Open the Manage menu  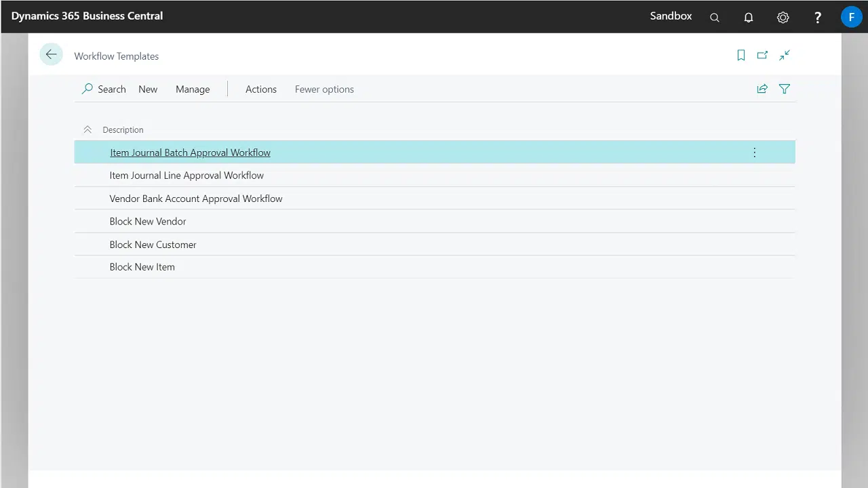[x=193, y=89]
